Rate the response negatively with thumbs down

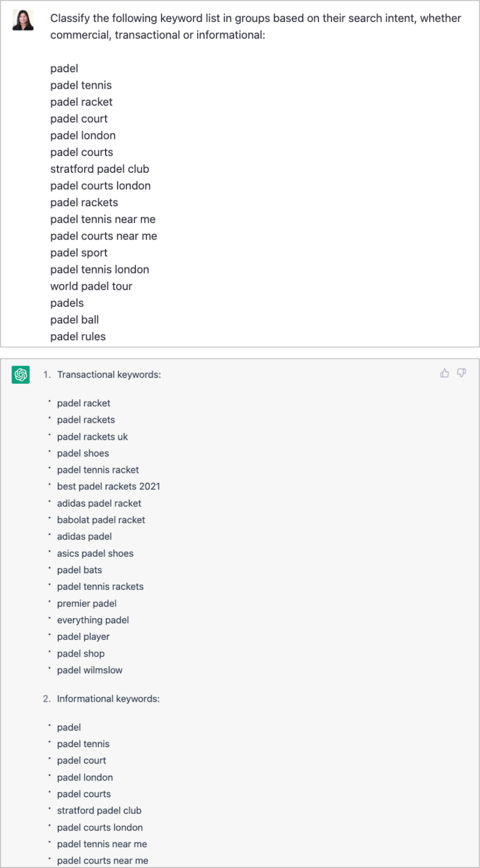click(461, 373)
